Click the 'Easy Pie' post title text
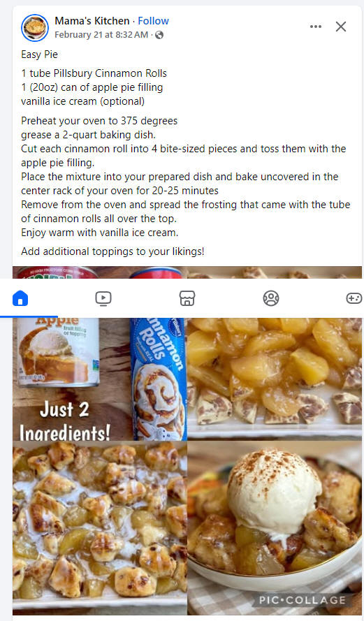This screenshot has height=621, width=364. pyautogui.click(x=40, y=54)
